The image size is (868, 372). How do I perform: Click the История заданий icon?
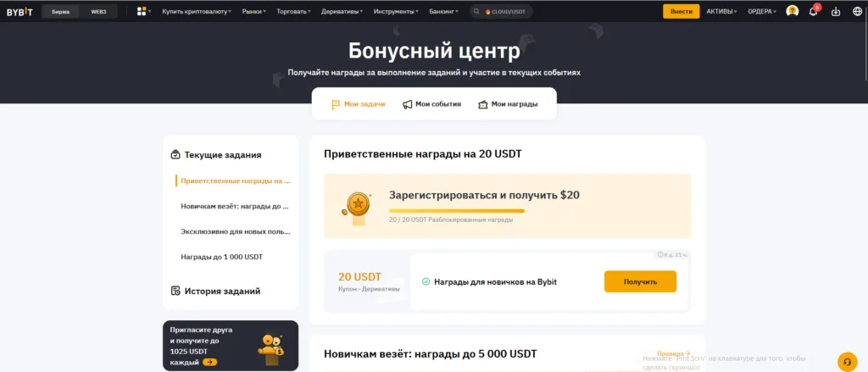pyautogui.click(x=175, y=291)
